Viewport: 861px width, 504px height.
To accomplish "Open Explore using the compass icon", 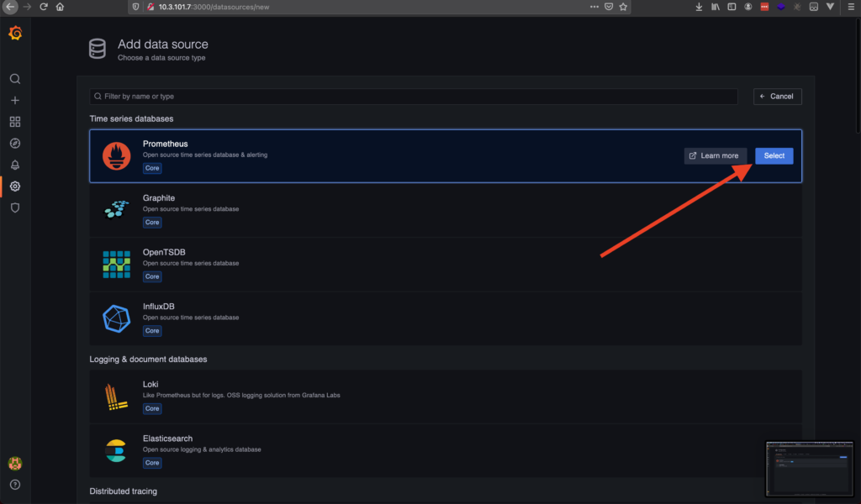I will (15, 143).
